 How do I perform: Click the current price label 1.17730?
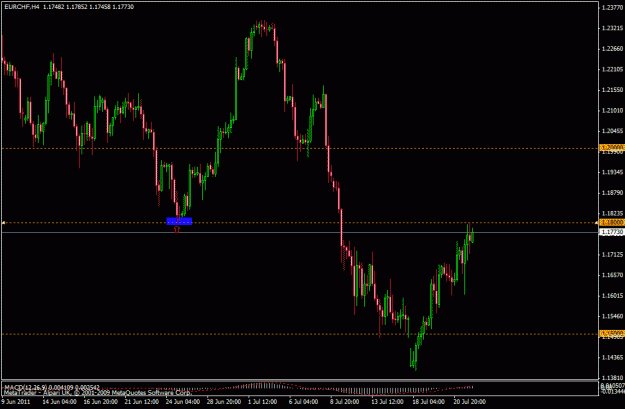pyautogui.click(x=612, y=232)
